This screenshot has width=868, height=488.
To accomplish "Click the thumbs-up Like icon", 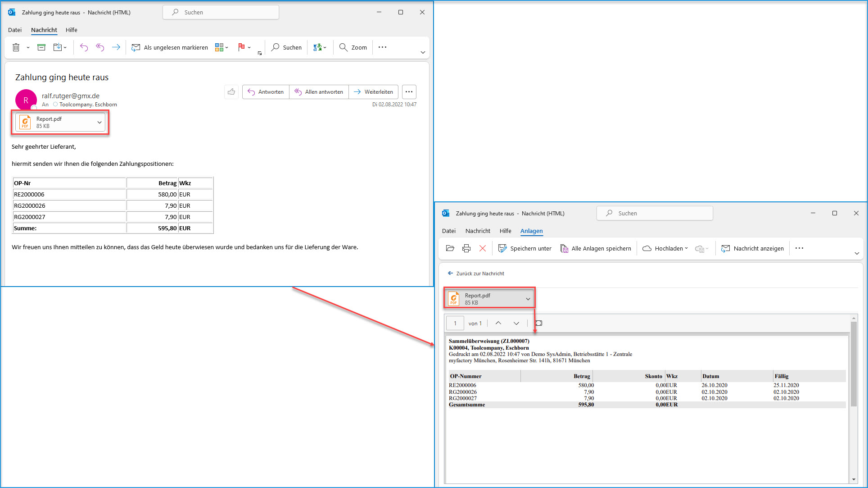I will 231,92.
